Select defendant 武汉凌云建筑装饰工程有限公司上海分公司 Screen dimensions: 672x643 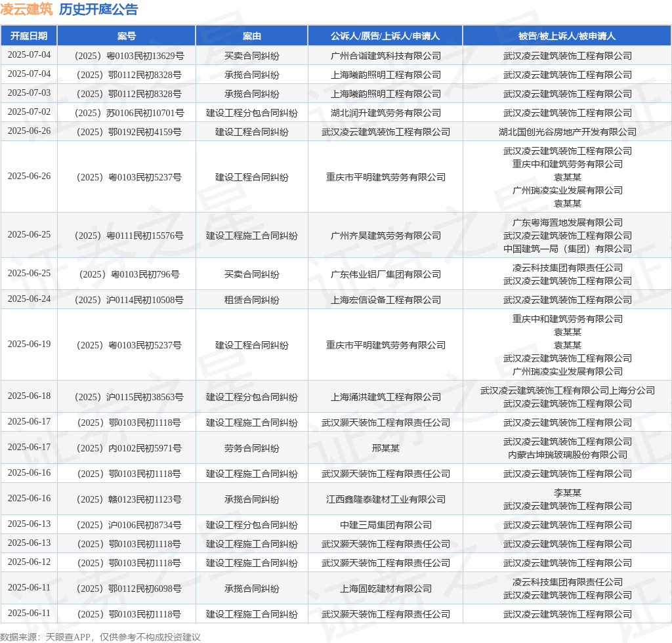click(568, 390)
